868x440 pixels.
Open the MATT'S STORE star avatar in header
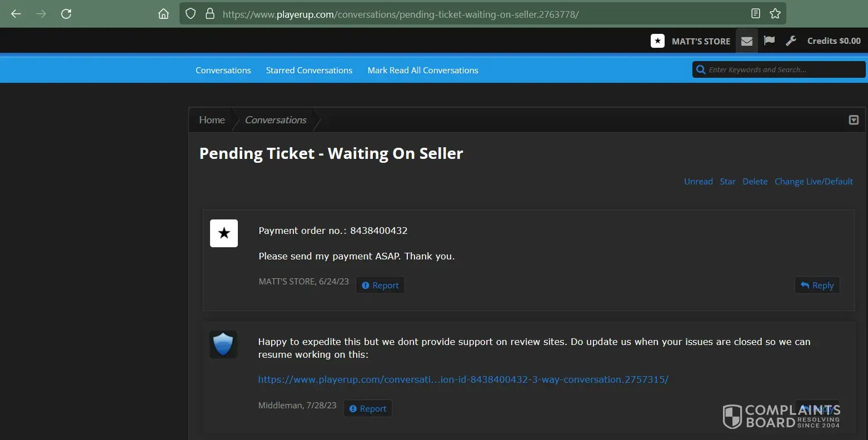click(x=657, y=41)
